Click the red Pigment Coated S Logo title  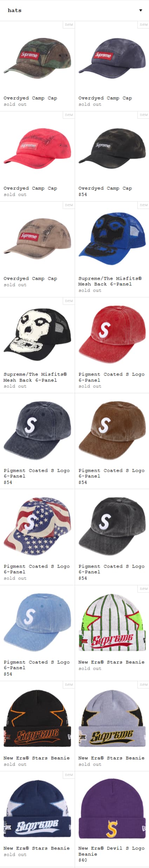[x=111, y=377]
